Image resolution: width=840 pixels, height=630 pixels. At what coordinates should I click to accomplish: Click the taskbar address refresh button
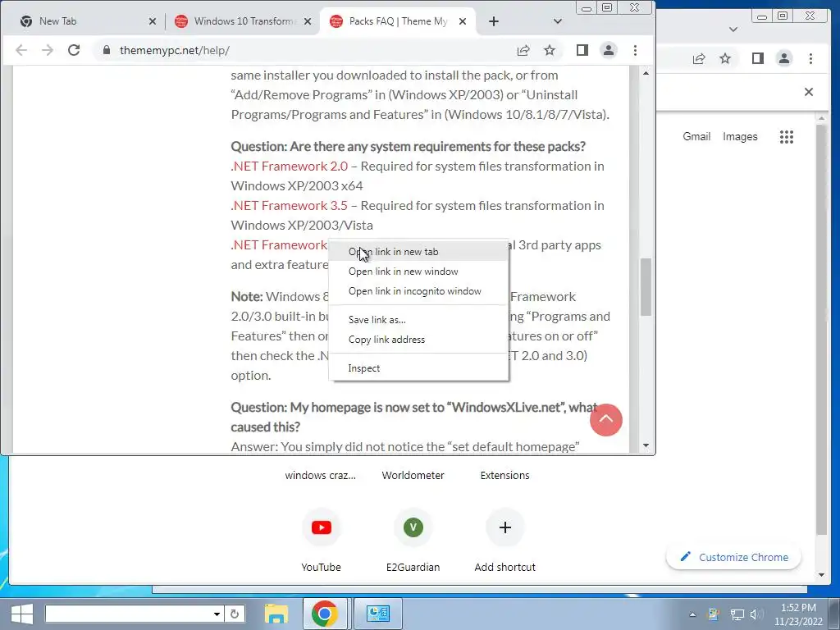coord(235,614)
